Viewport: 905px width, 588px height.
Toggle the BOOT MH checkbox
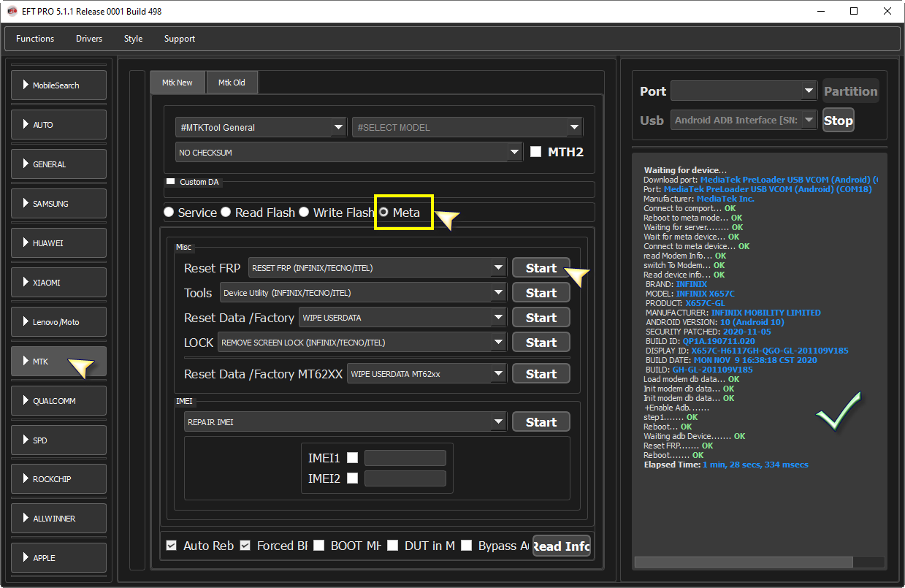coord(319,546)
